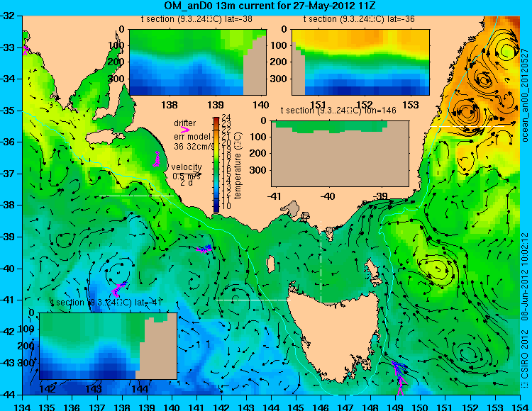Click the magenta drifter arrow in the legend
Viewport: 532px width, 411px height.
pos(185,130)
